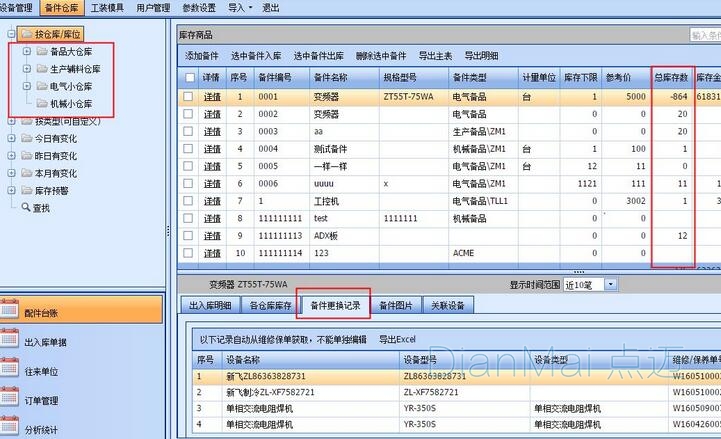Check the 测试备件 row checkbox
This screenshot has width=721, height=439.
pyautogui.click(x=188, y=148)
